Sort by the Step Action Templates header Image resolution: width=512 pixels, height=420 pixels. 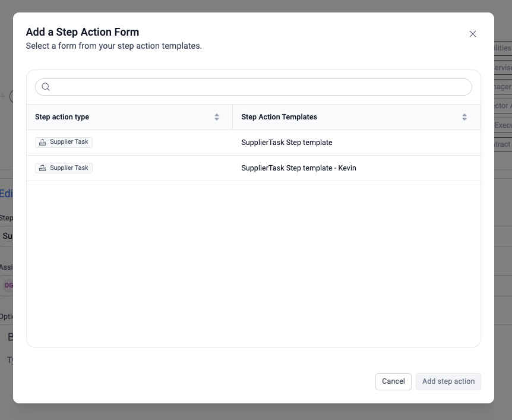(279, 117)
